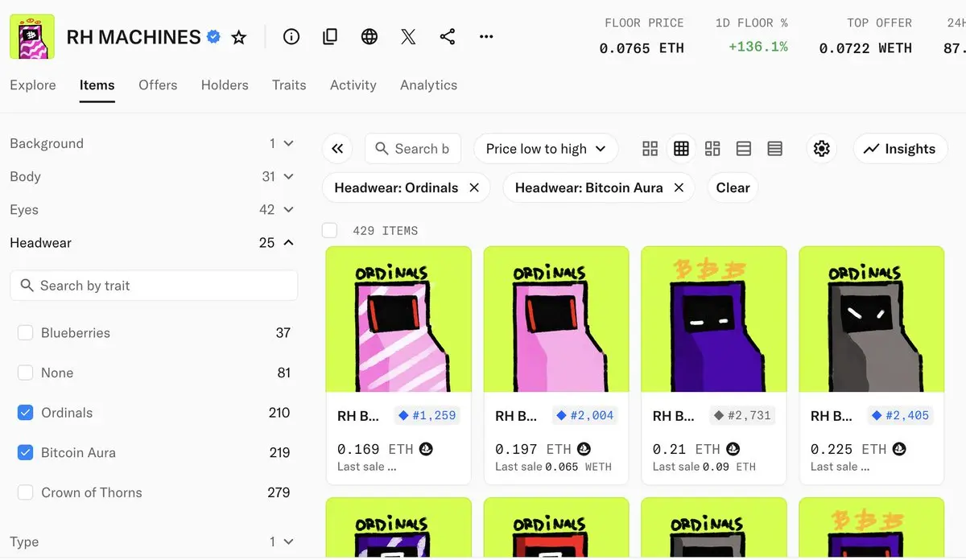This screenshot has height=560, width=966.
Task: Click rarity rank badge #2,405
Action: (x=901, y=416)
